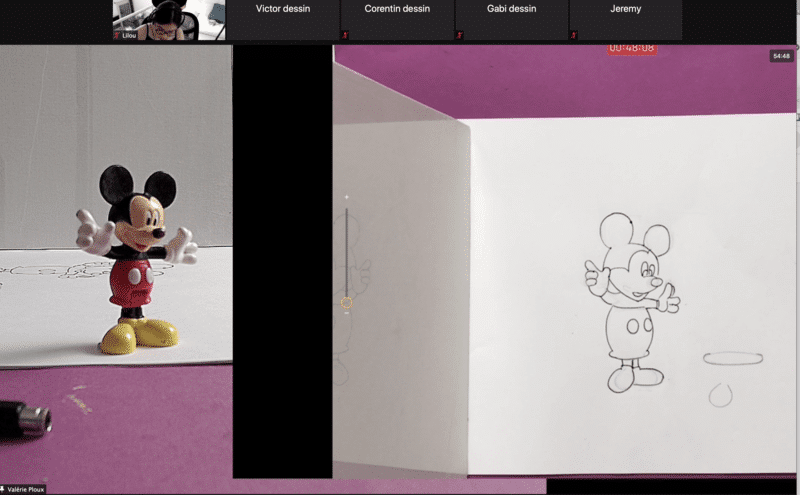Select the Victor dessin participant tile

click(283, 20)
